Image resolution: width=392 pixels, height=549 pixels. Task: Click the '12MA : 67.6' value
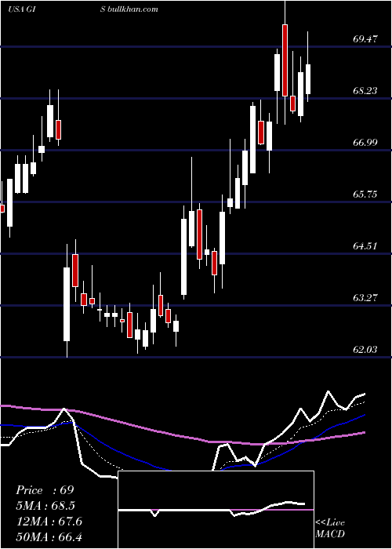(x=49, y=522)
